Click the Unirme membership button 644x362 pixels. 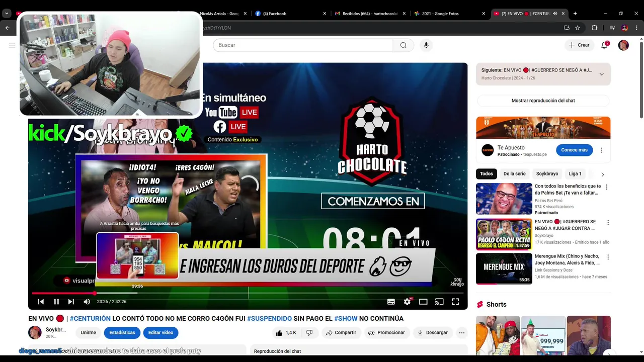point(89,333)
